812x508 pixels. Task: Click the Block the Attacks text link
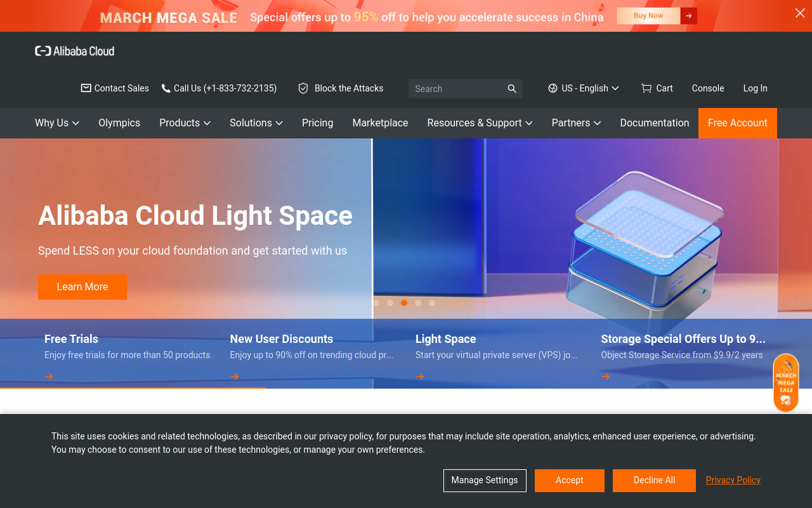pos(349,88)
